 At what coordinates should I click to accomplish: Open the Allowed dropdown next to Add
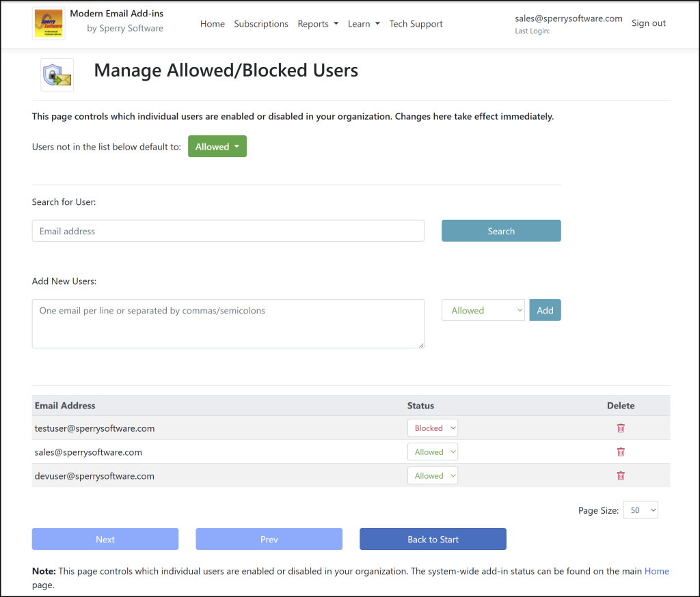click(x=483, y=309)
